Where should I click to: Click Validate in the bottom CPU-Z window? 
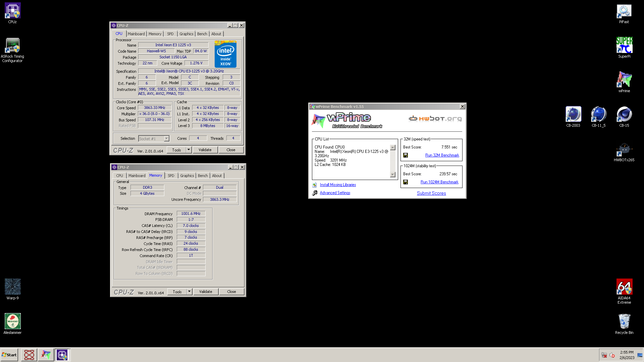pyautogui.click(x=206, y=292)
